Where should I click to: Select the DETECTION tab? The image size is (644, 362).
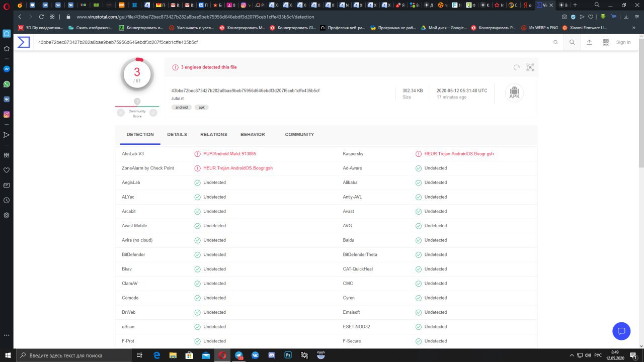[x=140, y=135]
